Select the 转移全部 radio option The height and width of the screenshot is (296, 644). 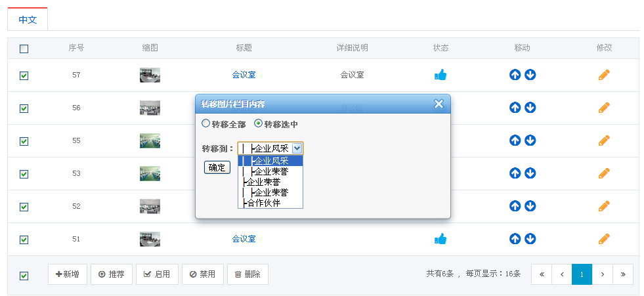coord(206,123)
